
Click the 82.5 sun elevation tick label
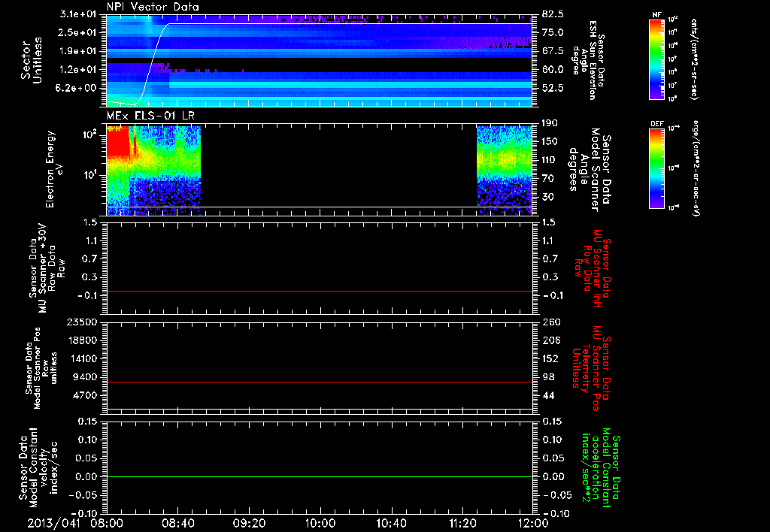pyautogui.click(x=553, y=14)
